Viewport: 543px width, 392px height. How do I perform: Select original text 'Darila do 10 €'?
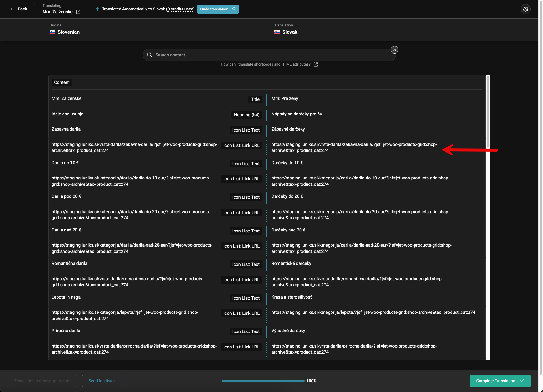[x=65, y=163]
